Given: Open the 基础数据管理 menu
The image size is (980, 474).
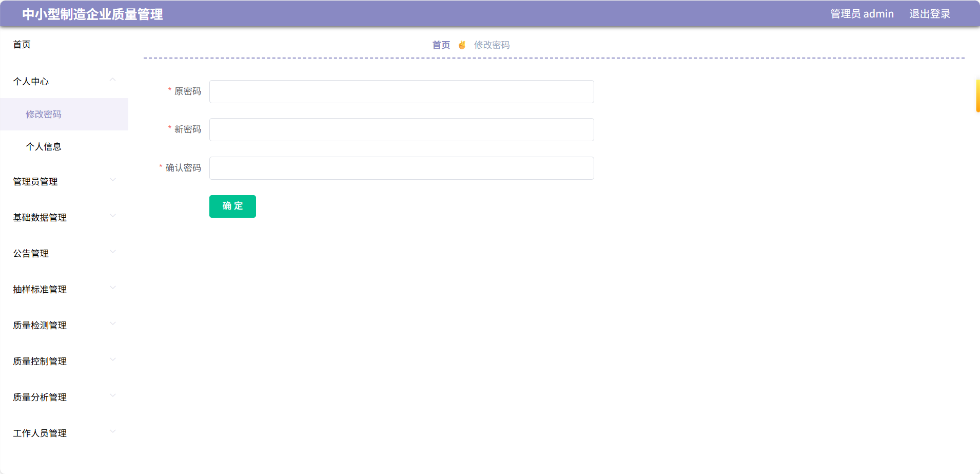Looking at the screenshot, I should coord(40,218).
